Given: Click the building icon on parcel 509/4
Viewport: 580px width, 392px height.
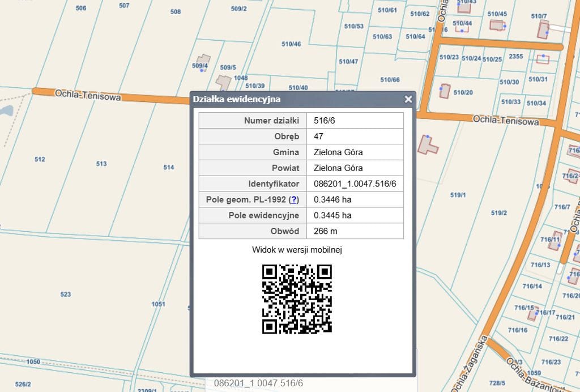Looking at the screenshot, I should 203,59.
